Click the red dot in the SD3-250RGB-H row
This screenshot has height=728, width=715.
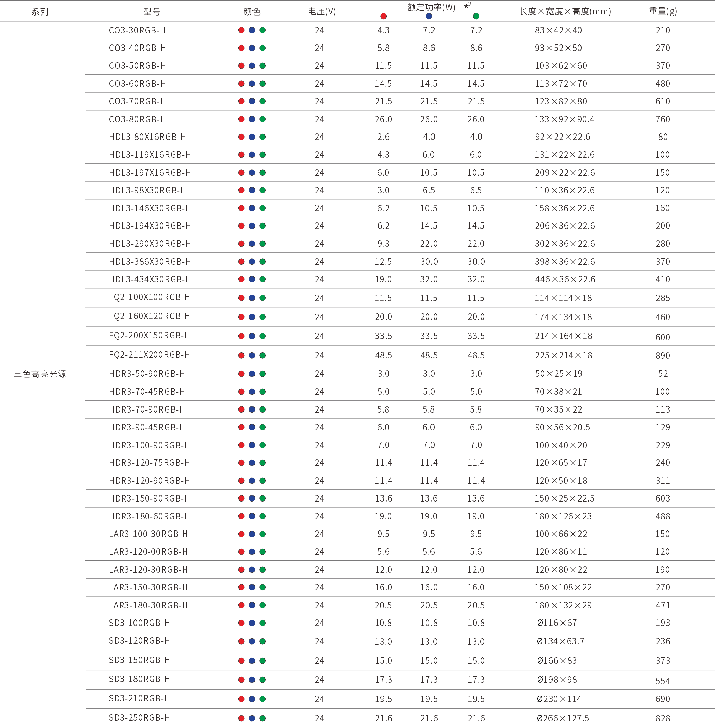click(x=241, y=718)
